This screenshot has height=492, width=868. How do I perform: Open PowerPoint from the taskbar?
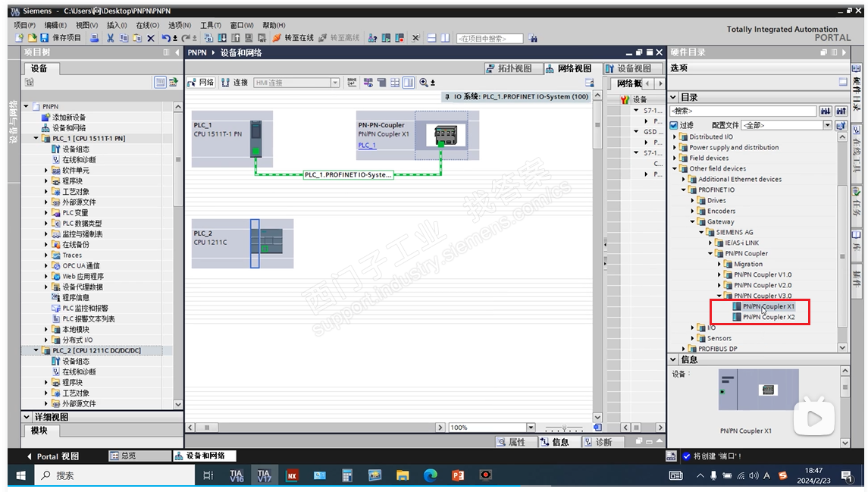click(x=458, y=475)
